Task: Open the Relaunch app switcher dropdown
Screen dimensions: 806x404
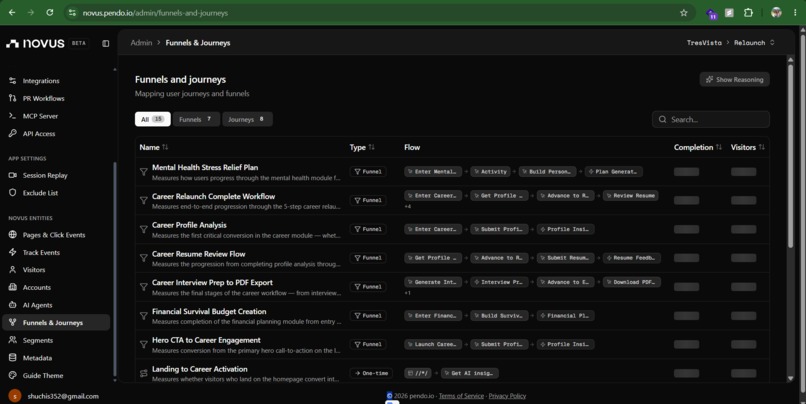Action: pyautogui.click(x=754, y=43)
